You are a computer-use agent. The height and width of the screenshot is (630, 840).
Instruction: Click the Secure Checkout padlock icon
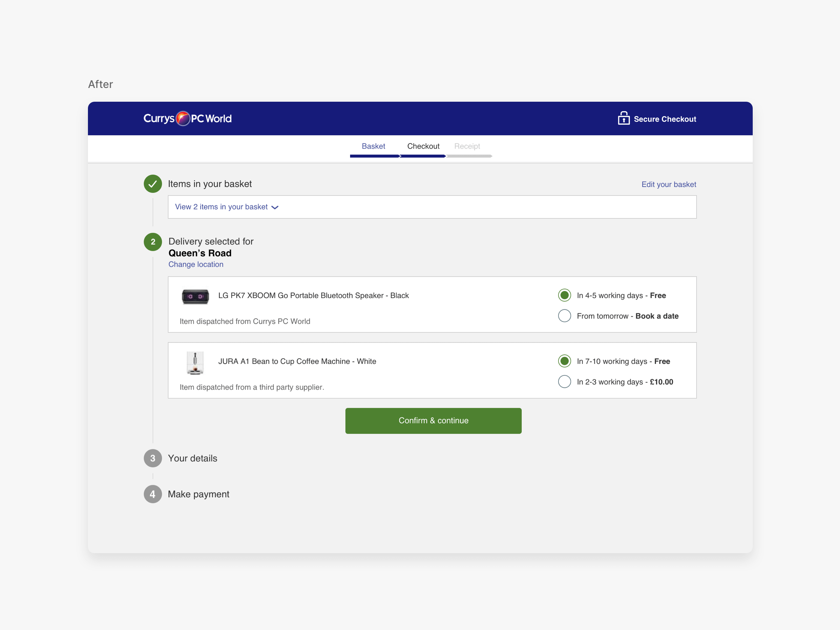[623, 118]
